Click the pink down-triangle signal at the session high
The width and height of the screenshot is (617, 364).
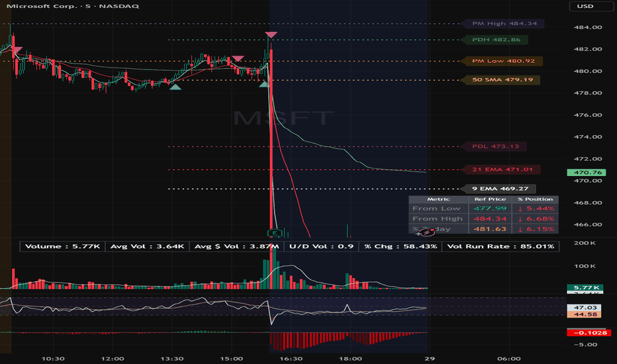tap(271, 34)
